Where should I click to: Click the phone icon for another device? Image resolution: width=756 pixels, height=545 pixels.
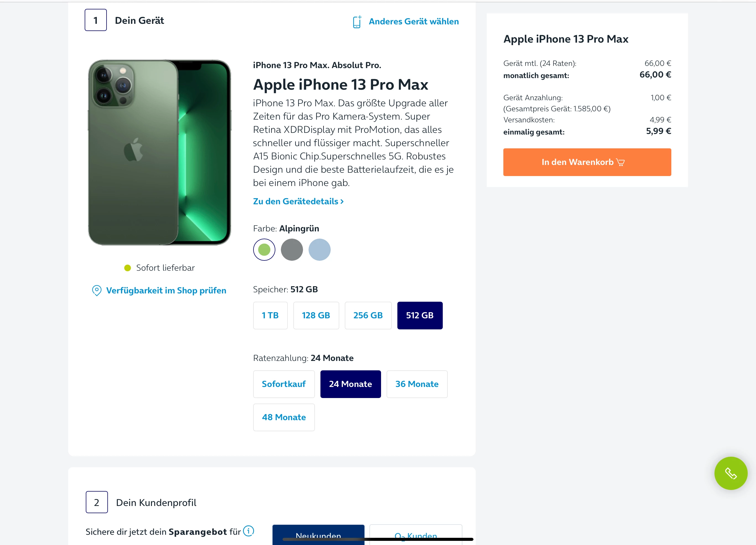coord(357,22)
